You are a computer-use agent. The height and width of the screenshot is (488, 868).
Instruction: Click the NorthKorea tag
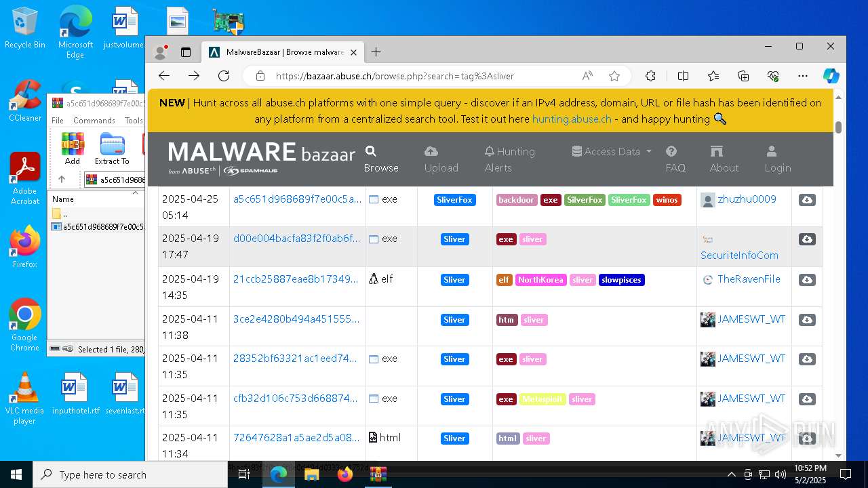(x=540, y=280)
